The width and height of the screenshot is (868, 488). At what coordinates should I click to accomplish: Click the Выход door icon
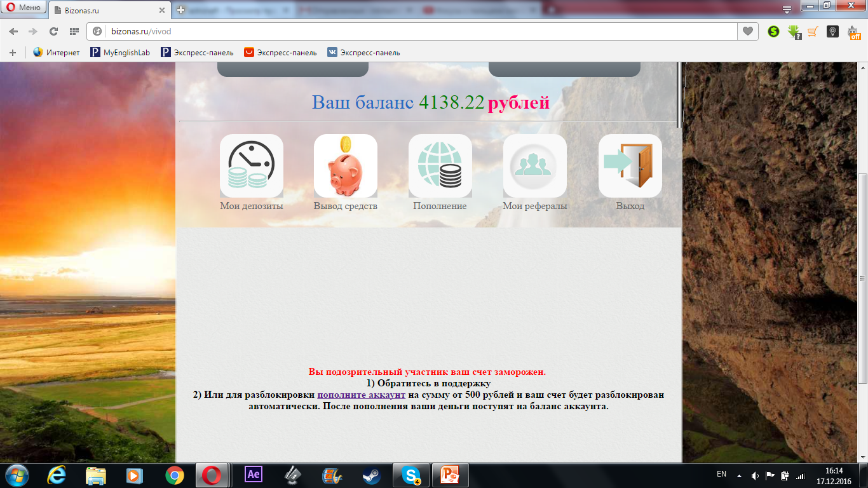tap(630, 165)
